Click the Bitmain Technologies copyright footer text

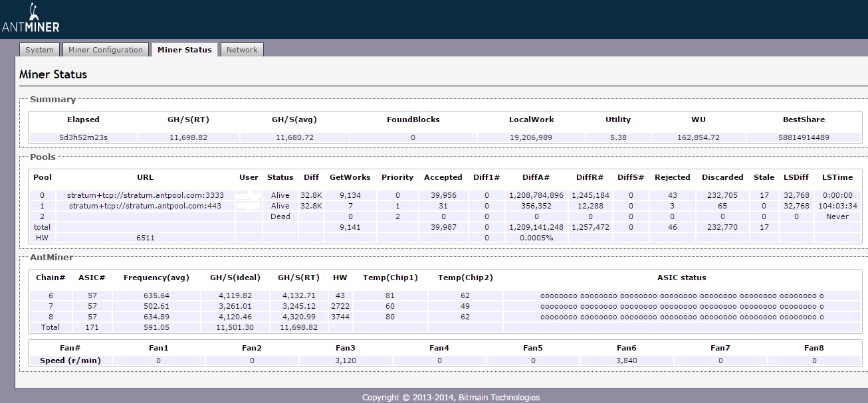(451, 397)
